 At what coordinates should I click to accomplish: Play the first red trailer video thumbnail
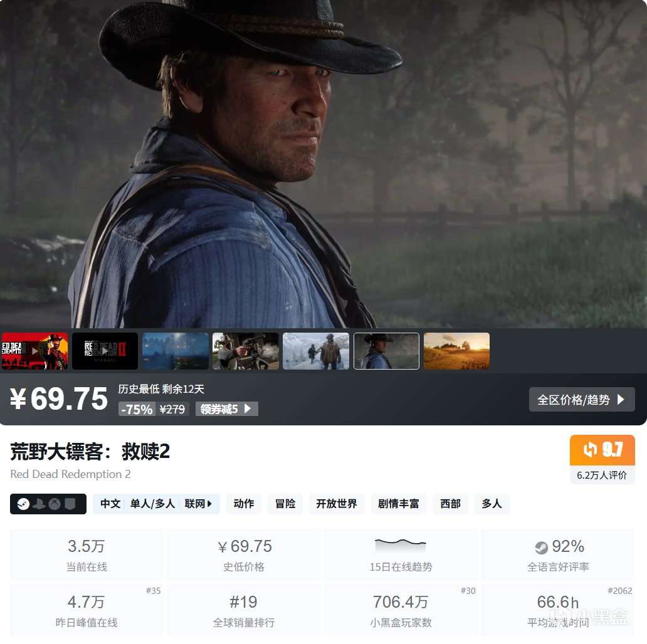34,351
